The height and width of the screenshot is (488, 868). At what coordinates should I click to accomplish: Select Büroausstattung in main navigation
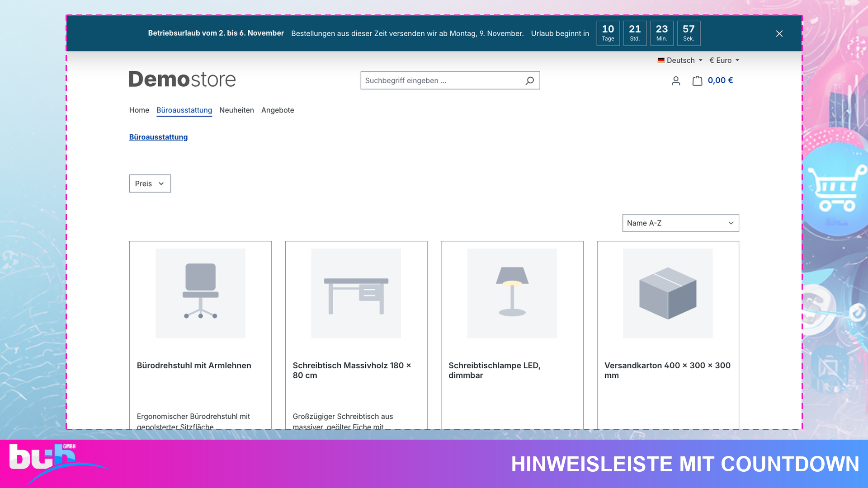click(184, 110)
